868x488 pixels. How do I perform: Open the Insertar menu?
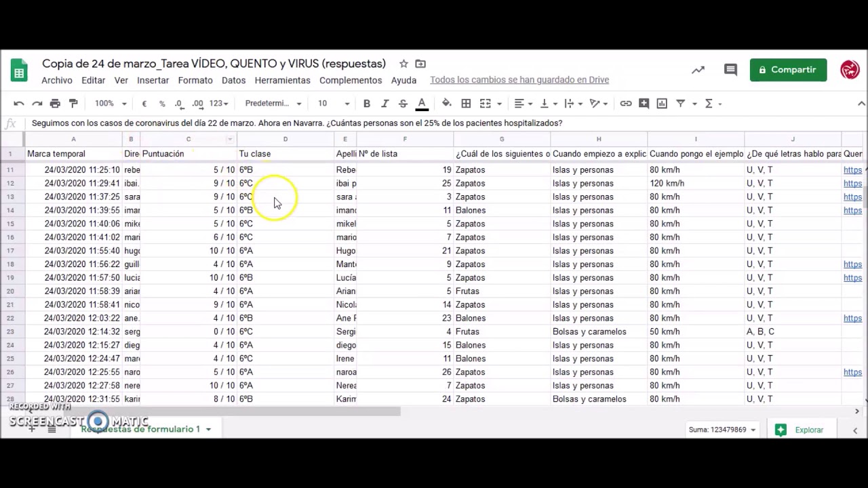153,80
